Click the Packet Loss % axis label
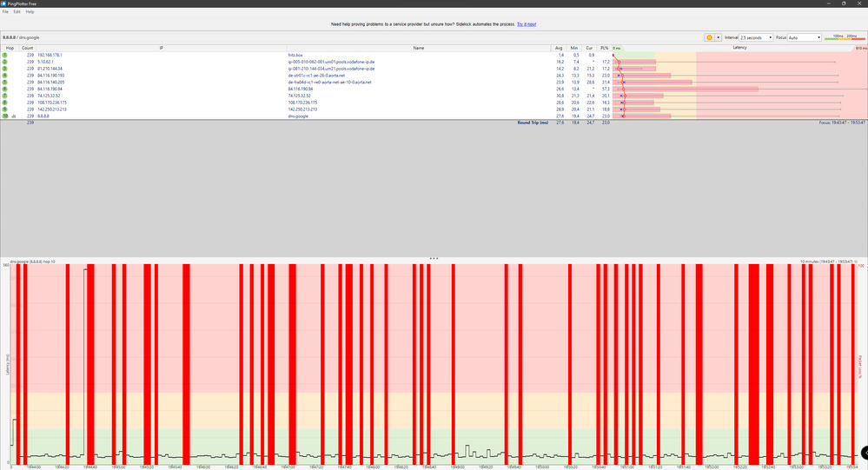Viewport: 868px width, 470px height. pos(860,367)
